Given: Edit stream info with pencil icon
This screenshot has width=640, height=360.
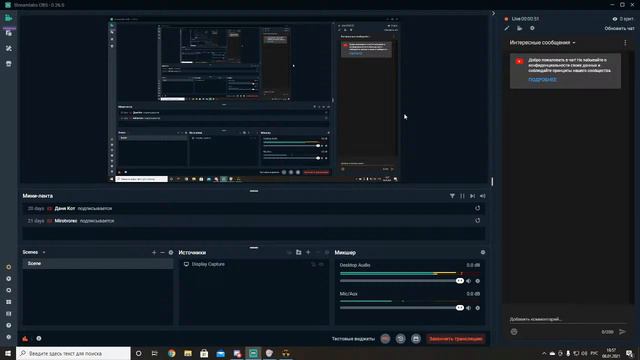Looking at the screenshot, I should tap(507, 28).
